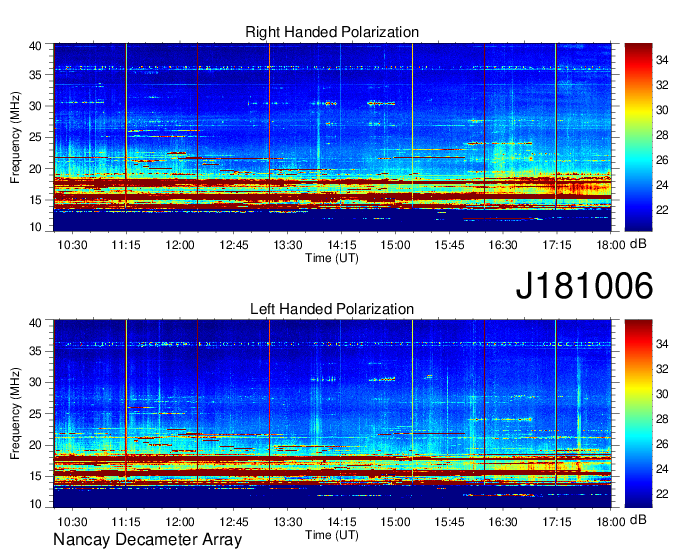Click "15:45" time tick under Left Handed plot
This screenshot has height=552, width=680.
pyautogui.click(x=449, y=521)
